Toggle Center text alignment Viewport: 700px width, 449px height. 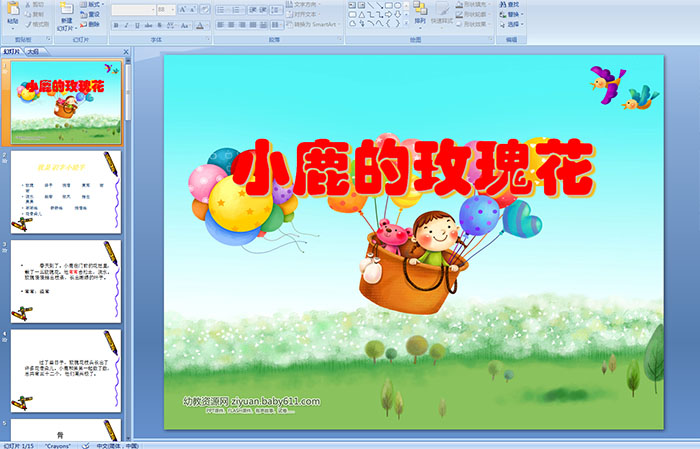click(231, 25)
